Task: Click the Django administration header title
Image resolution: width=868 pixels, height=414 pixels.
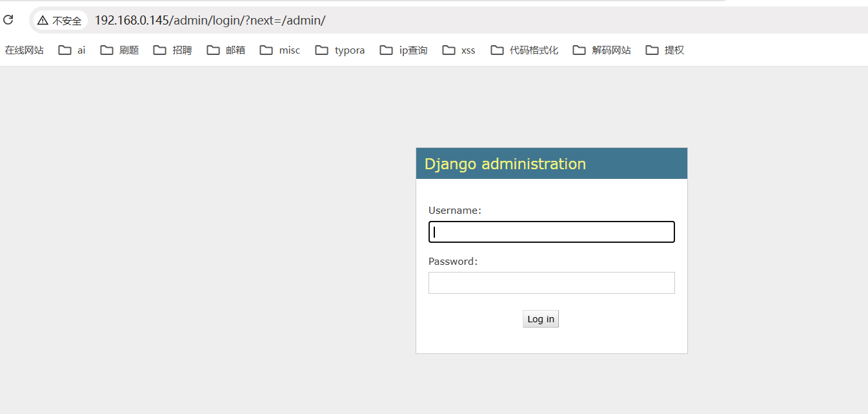Action: pyautogui.click(x=505, y=164)
